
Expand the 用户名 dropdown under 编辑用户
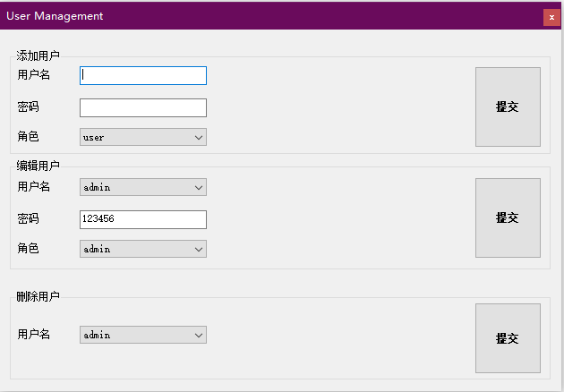tap(143, 187)
